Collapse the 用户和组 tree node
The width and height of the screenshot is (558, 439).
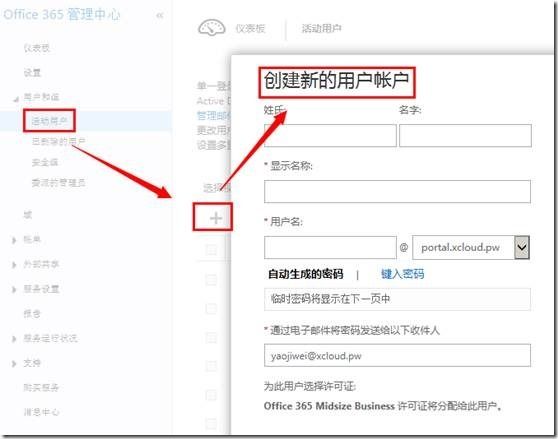16,99
